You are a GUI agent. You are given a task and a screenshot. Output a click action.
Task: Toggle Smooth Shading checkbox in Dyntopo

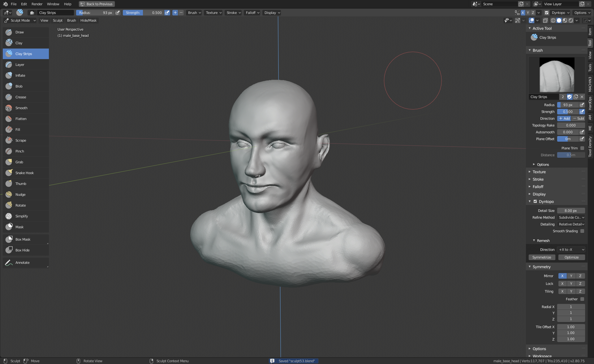(582, 231)
